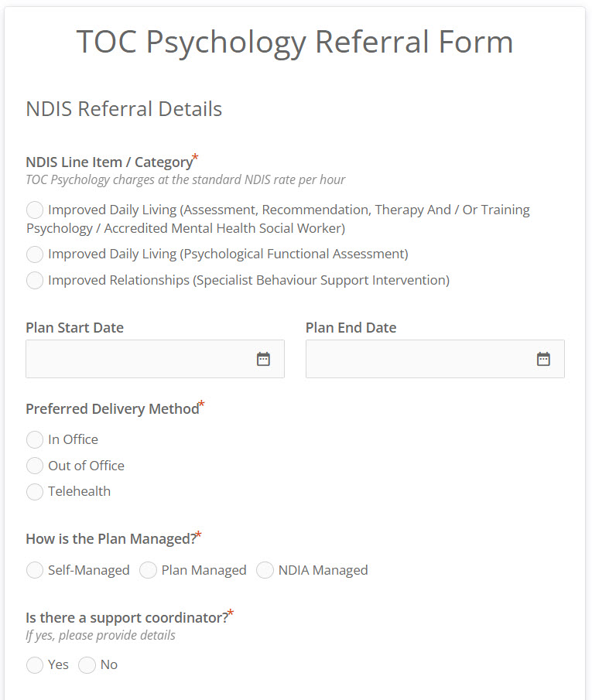Click the TOC Psychology Referral Form title
This screenshot has width=592, height=700.
click(x=295, y=42)
